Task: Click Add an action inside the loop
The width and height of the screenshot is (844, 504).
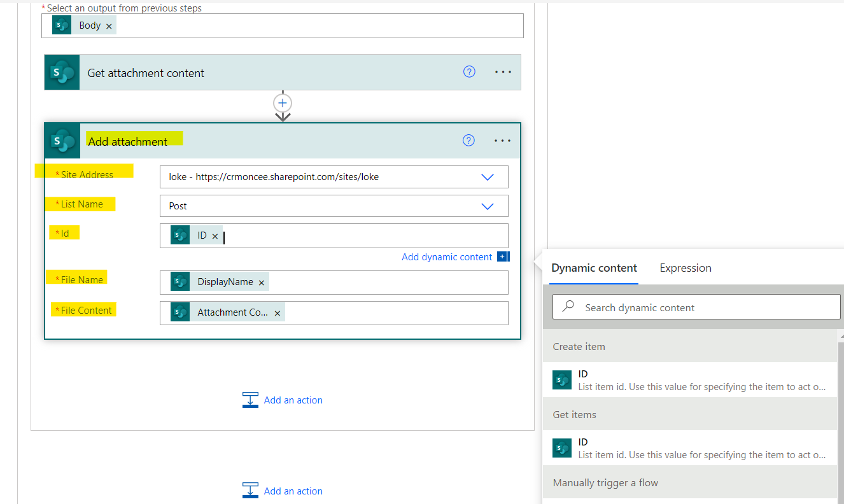Action: pyautogui.click(x=283, y=400)
